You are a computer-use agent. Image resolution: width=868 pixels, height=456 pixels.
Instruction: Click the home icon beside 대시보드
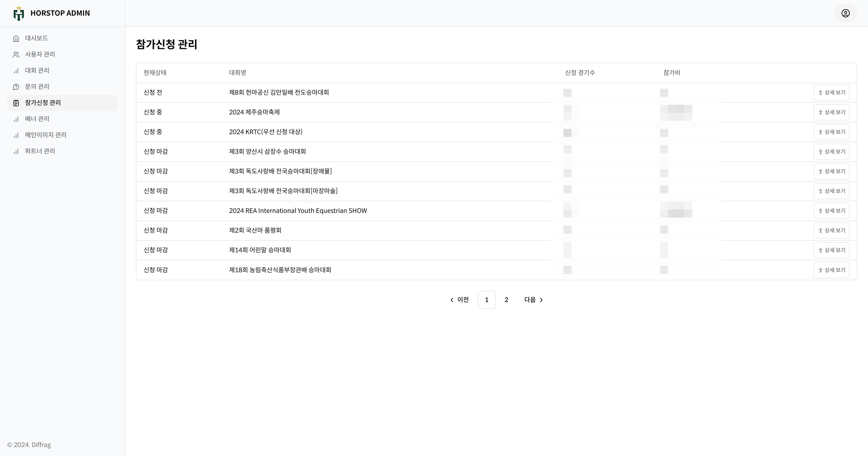tap(16, 38)
